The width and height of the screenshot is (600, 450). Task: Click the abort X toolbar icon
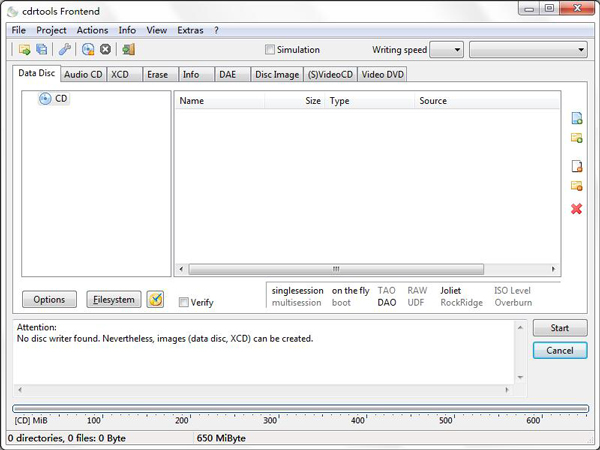(105, 49)
